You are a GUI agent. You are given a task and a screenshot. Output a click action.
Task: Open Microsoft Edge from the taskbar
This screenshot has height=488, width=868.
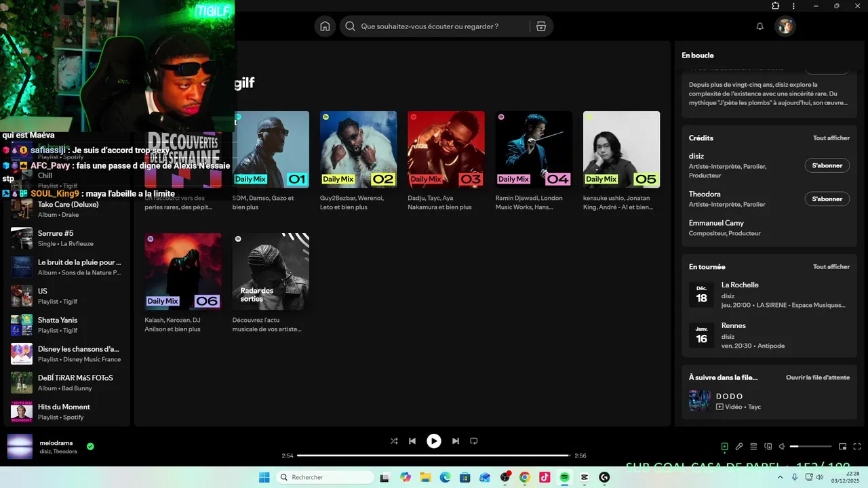point(445,477)
